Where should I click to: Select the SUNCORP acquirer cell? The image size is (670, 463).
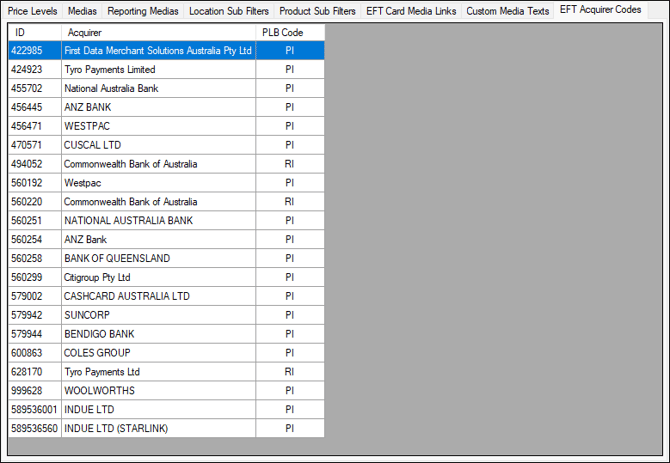159,315
